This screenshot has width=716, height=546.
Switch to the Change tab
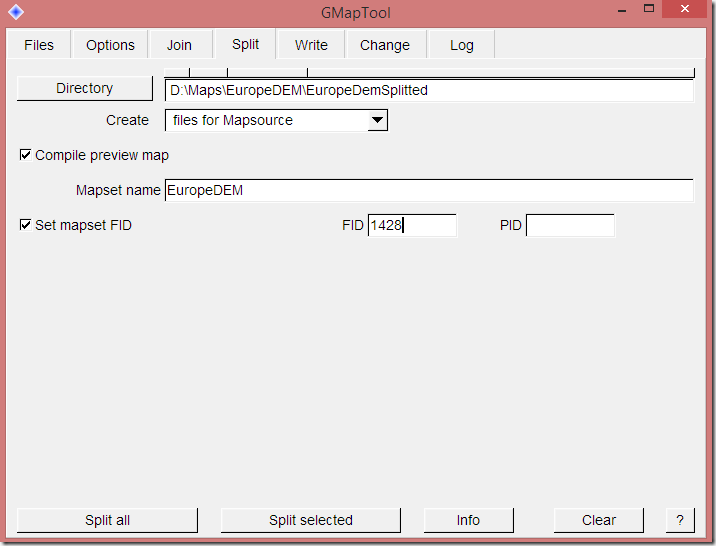(x=385, y=45)
